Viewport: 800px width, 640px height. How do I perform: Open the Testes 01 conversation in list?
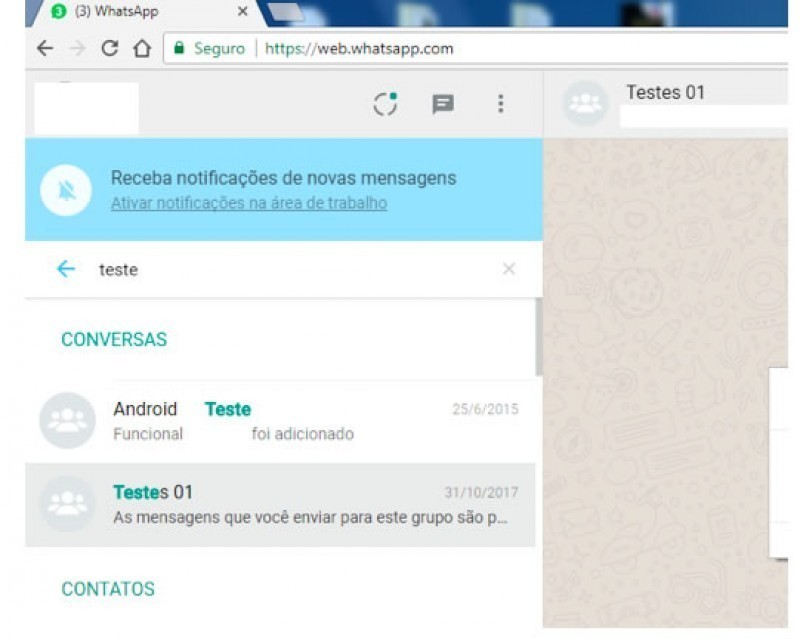(280, 505)
